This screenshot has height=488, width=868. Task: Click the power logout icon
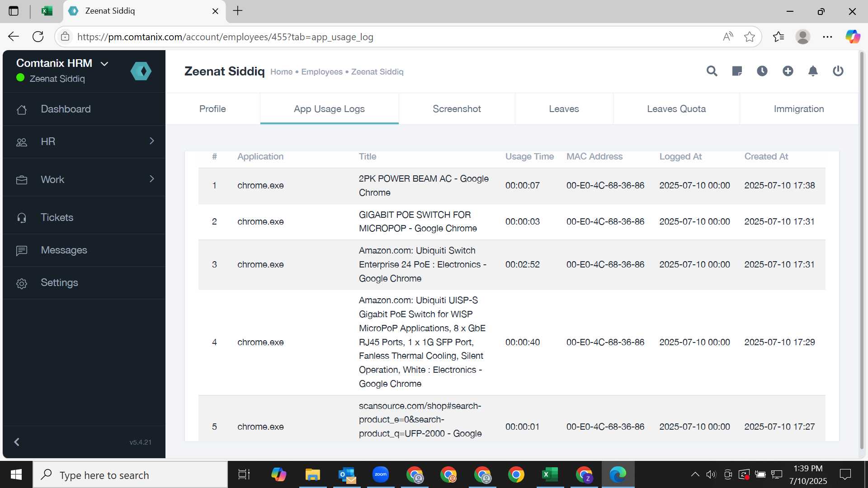pos(838,71)
